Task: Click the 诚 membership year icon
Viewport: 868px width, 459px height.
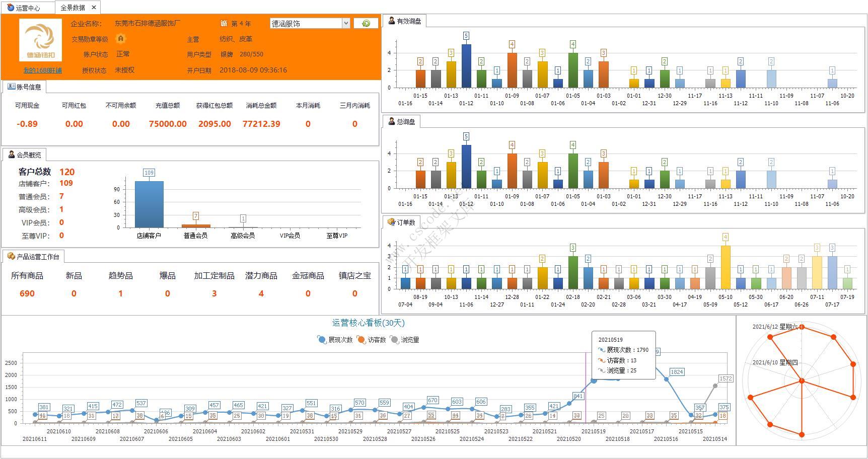Action: tap(224, 23)
